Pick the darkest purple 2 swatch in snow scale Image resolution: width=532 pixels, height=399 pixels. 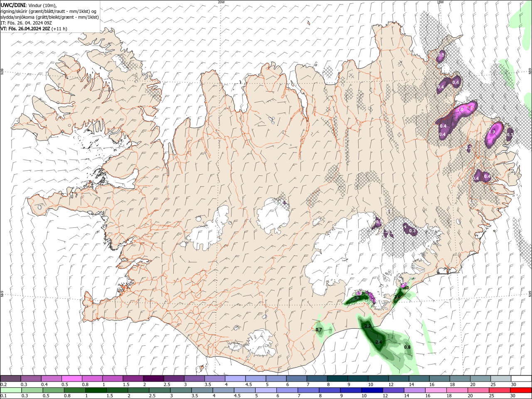coord(153,379)
